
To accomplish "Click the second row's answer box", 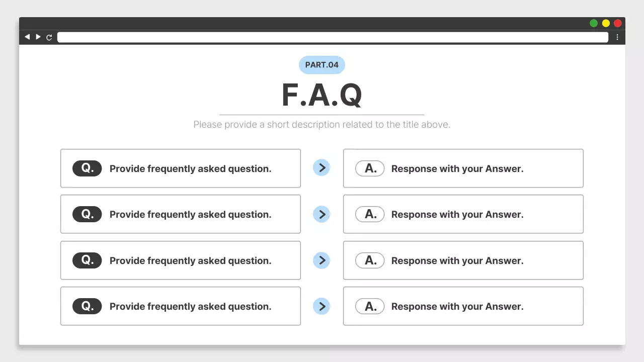I will tap(463, 214).
